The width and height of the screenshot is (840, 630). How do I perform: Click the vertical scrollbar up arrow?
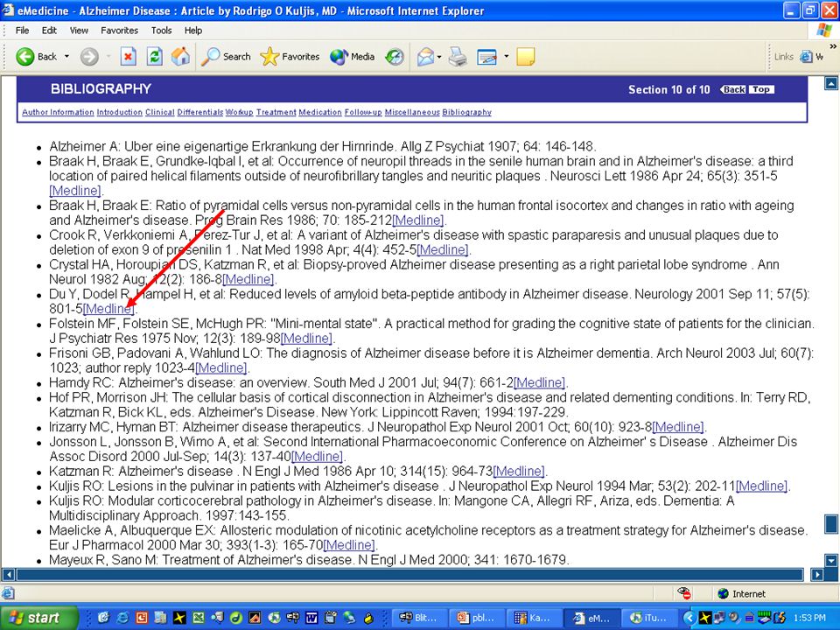click(831, 83)
